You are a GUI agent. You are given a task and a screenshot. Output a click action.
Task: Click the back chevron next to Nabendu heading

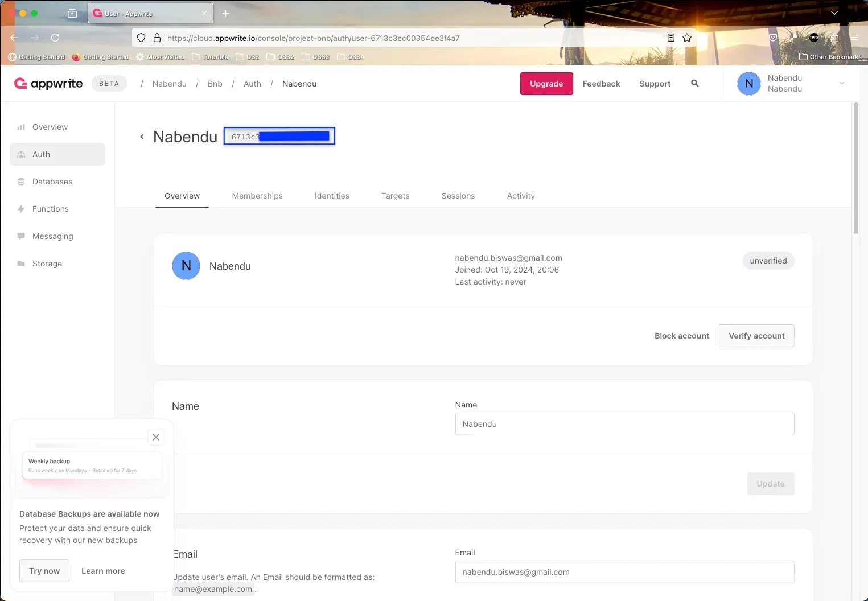142,137
